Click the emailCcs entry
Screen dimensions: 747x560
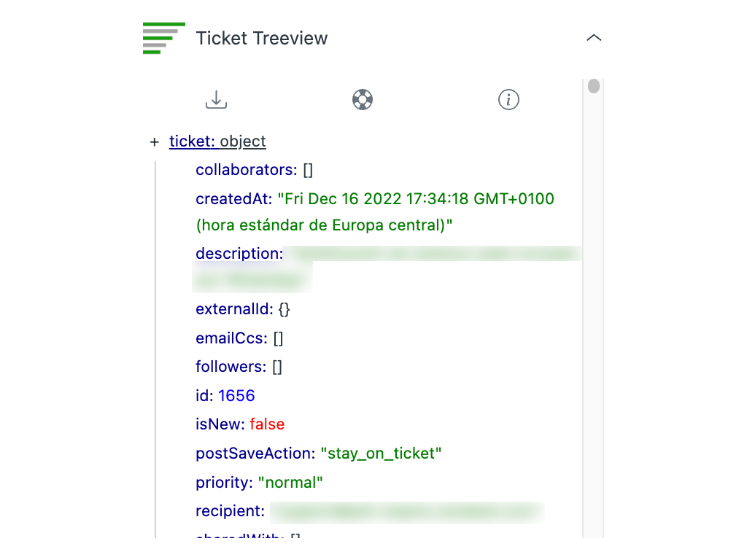point(231,338)
